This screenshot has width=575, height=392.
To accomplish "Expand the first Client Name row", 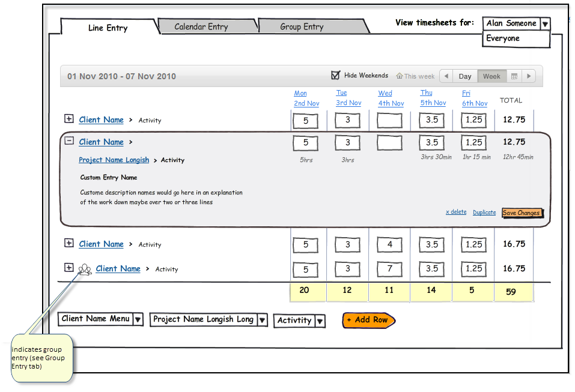I will tap(69, 119).
